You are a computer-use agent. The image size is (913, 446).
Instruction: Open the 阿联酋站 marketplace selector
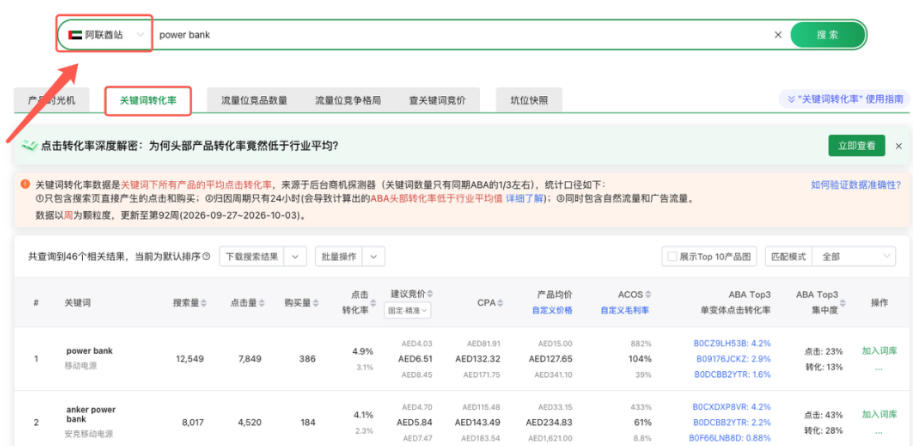[105, 35]
